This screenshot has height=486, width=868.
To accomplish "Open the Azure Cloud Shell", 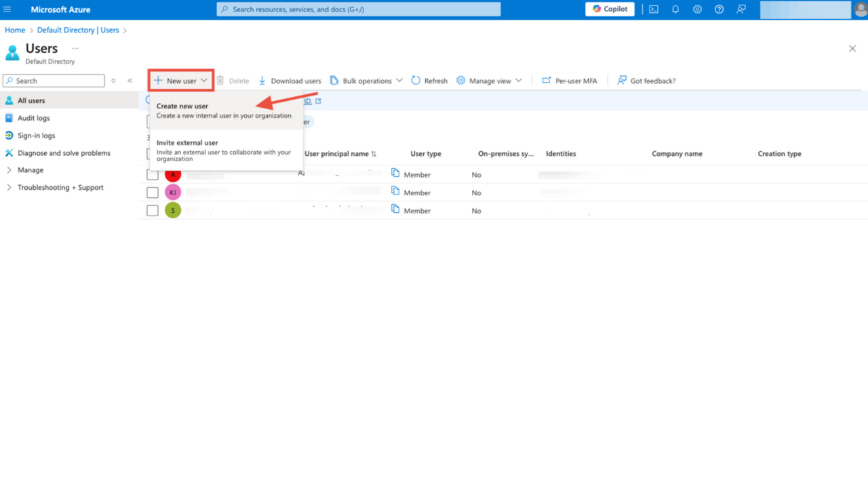I will click(x=652, y=9).
